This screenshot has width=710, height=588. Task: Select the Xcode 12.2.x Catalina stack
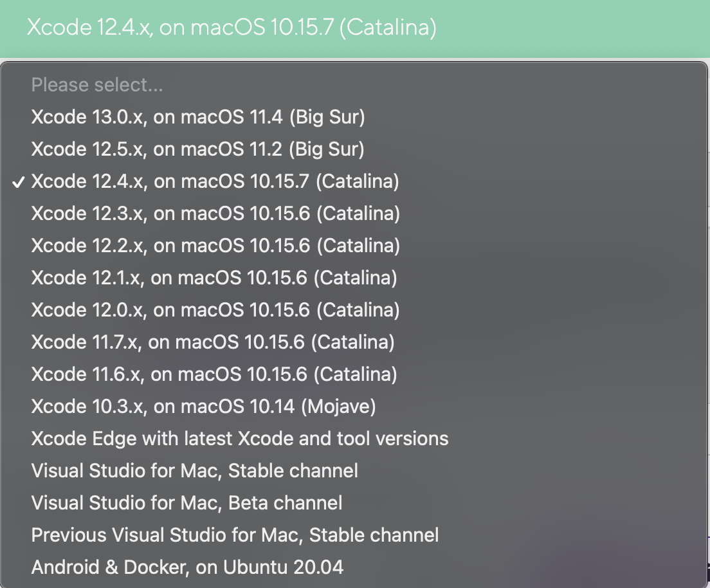click(x=215, y=246)
